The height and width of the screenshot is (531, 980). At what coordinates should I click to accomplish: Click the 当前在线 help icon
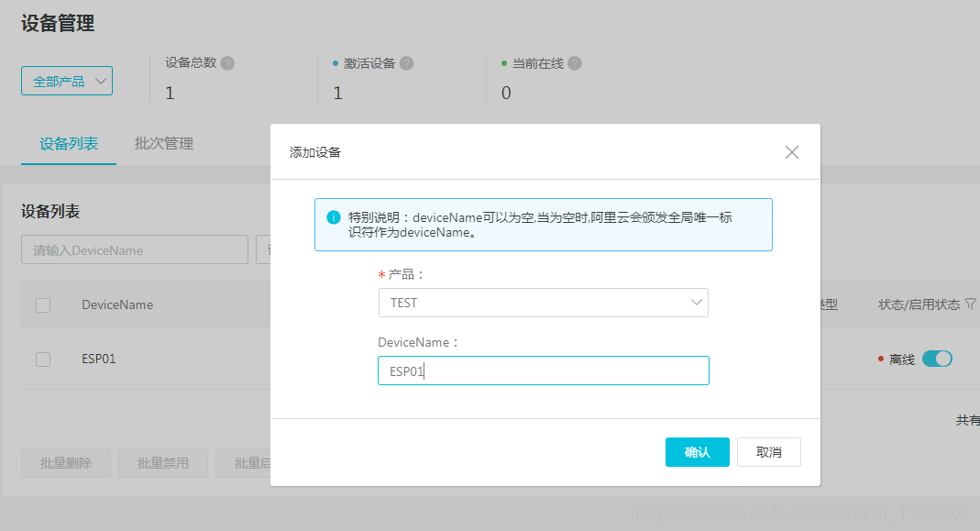point(573,62)
